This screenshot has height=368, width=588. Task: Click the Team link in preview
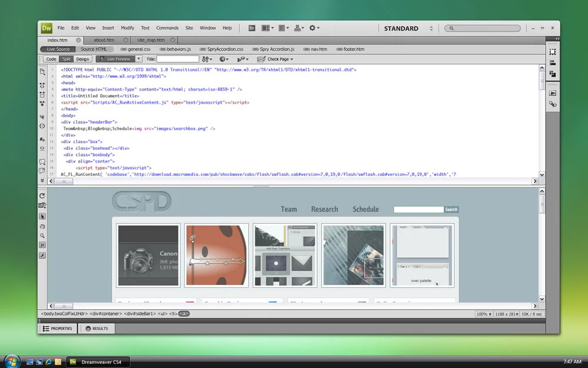(x=289, y=209)
